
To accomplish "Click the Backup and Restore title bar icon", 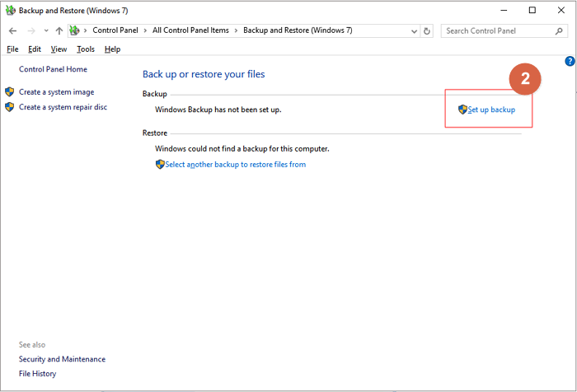I will [10, 10].
